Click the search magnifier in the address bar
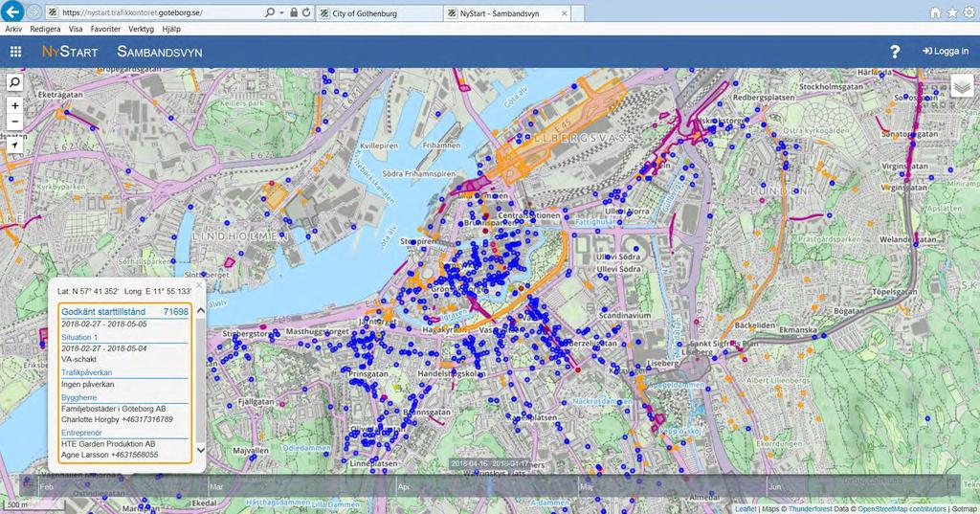The width and height of the screenshot is (980, 514). click(269, 12)
